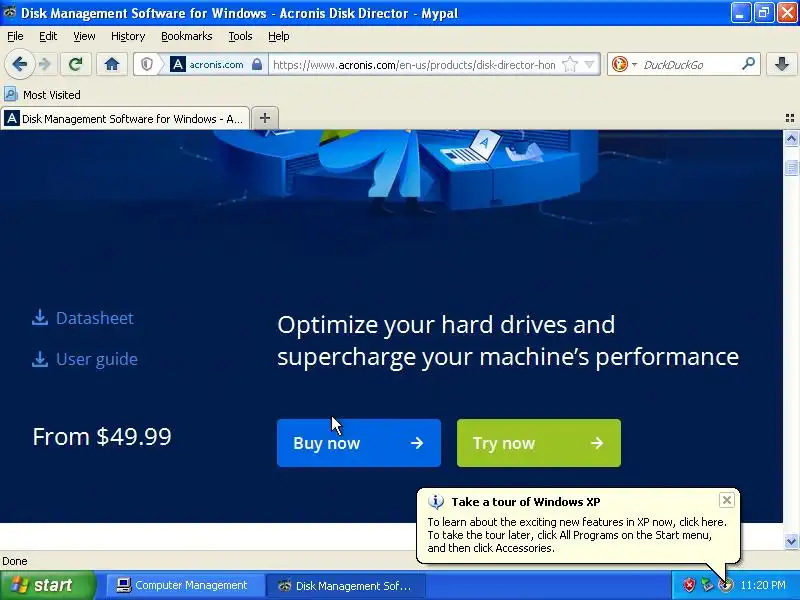
Task: Click the forward navigation arrow
Action: coord(45,64)
